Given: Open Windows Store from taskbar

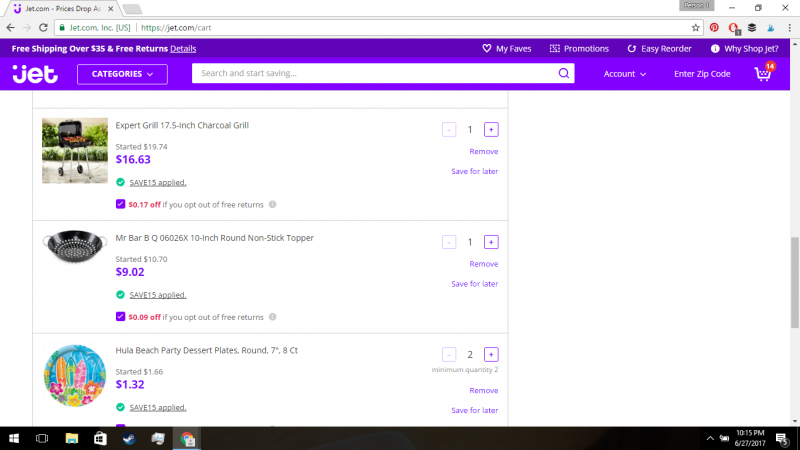Looking at the screenshot, I should (x=100, y=438).
